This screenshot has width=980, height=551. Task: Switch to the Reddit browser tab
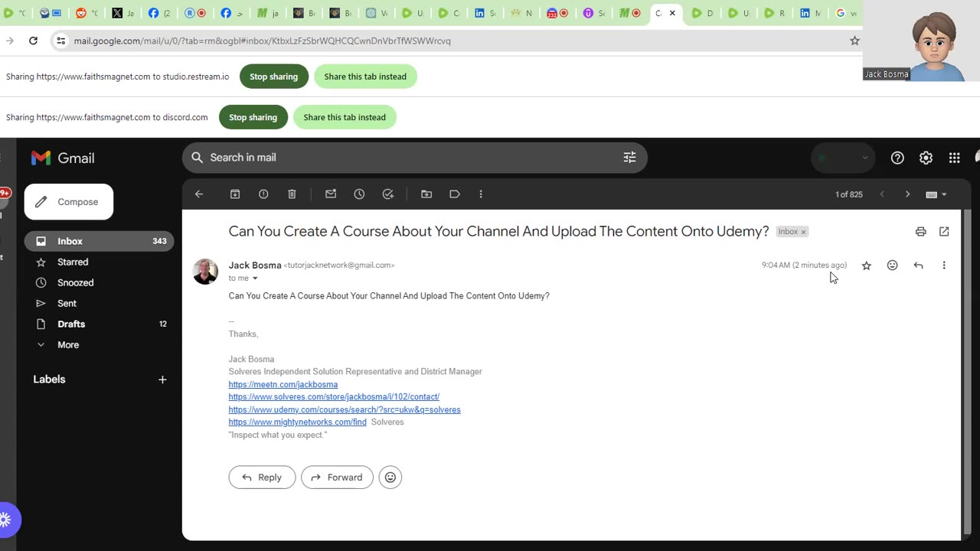click(87, 13)
